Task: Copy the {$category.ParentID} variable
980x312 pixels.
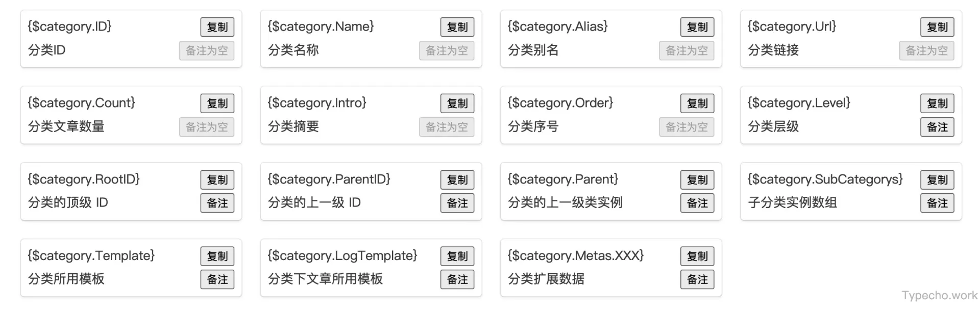Action: point(457,179)
